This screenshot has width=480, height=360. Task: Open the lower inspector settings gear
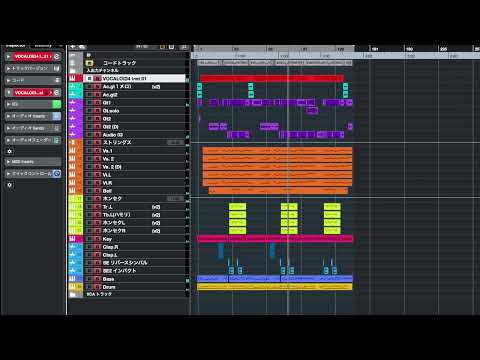click(x=10, y=185)
